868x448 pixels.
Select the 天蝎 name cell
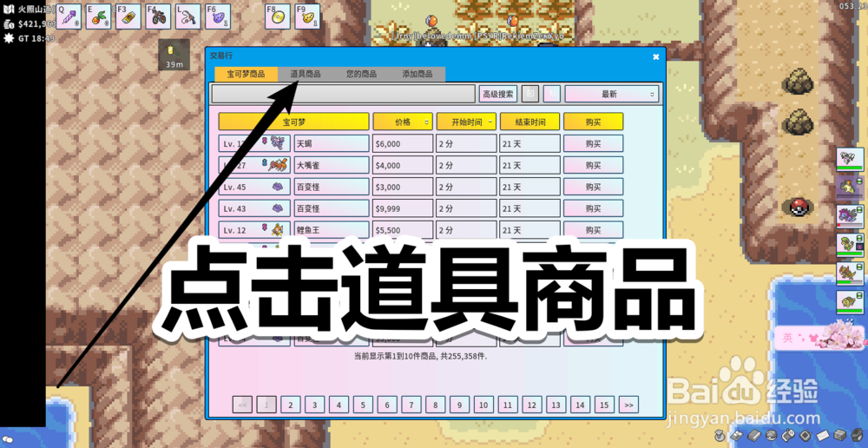pyautogui.click(x=332, y=143)
